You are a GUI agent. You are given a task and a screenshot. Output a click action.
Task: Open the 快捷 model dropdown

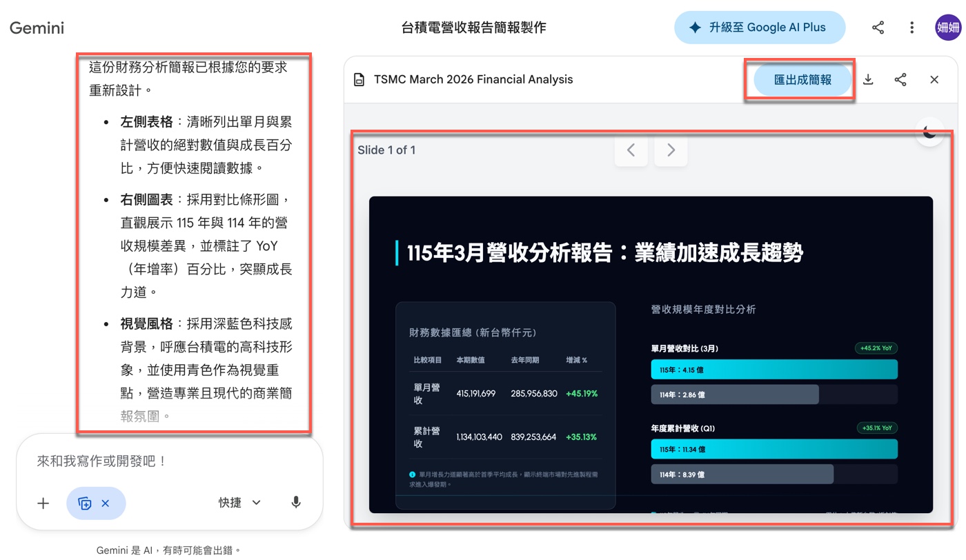[240, 503]
